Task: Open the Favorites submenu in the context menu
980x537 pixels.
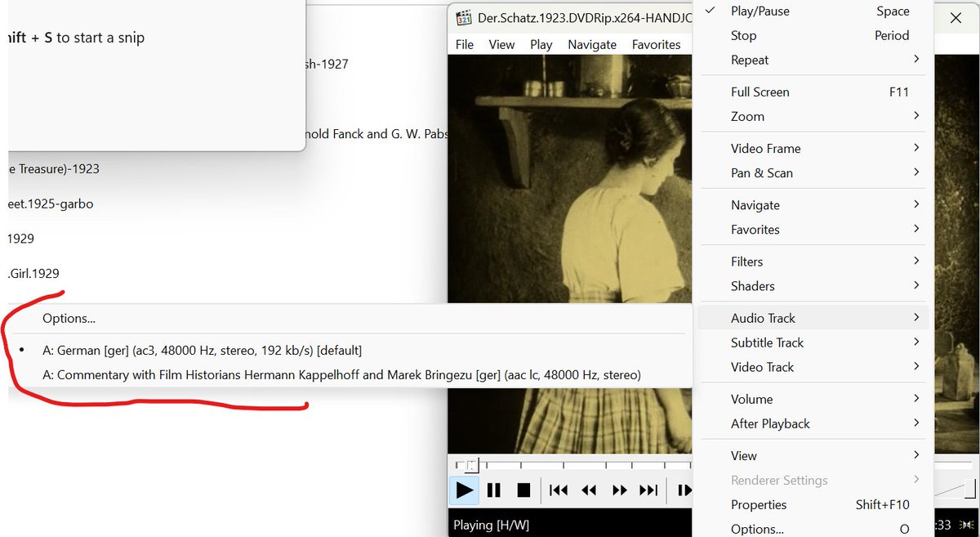Action: click(x=813, y=229)
